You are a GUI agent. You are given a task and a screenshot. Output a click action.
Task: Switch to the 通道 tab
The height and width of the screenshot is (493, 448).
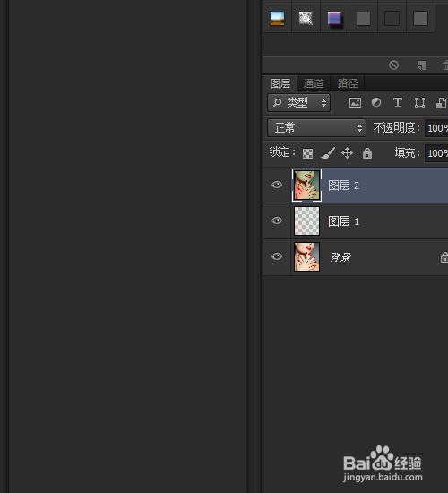pyautogui.click(x=314, y=83)
